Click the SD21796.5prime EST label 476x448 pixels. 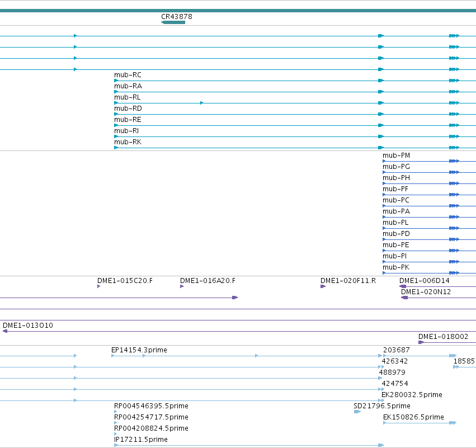(382, 407)
